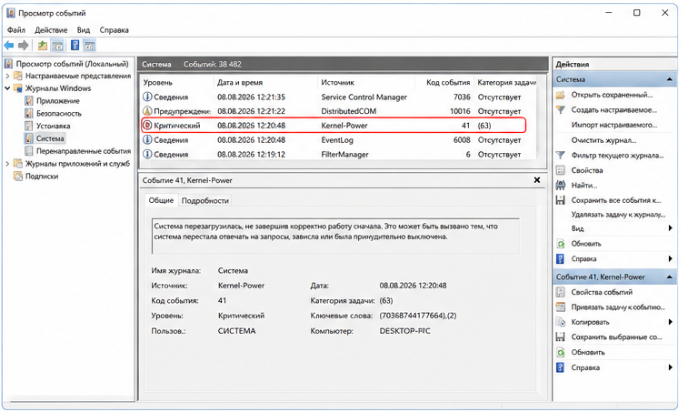Click the properties icon beside Свойства
681x412 pixels.
561,170
